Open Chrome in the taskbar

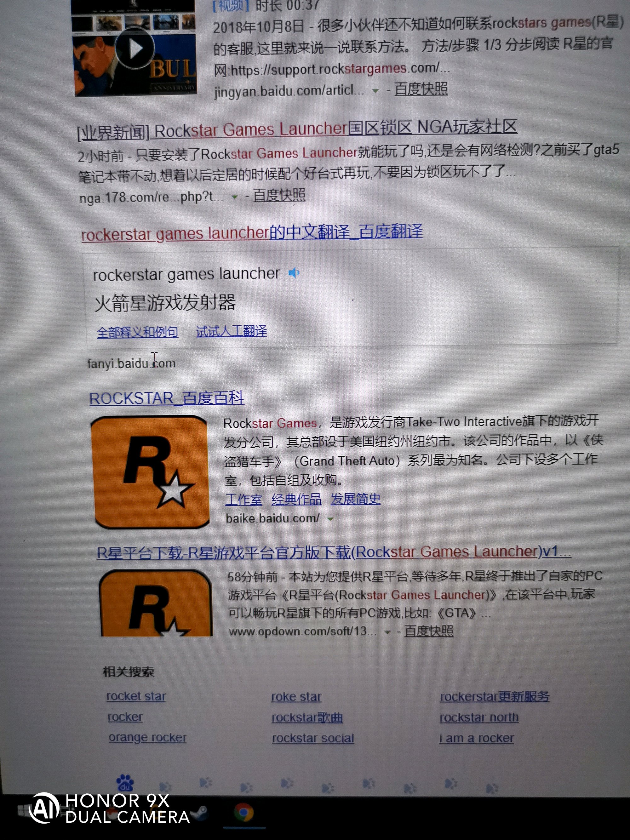pos(243,813)
